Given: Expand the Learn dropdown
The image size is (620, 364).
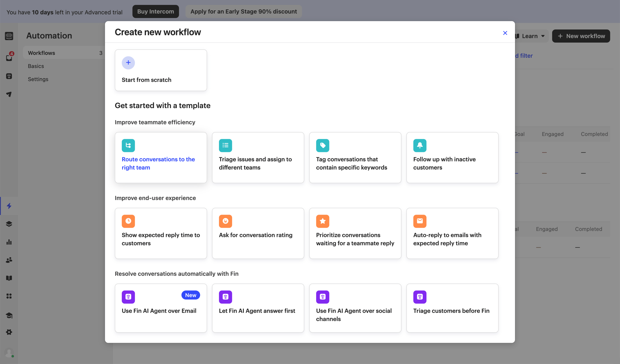Looking at the screenshot, I should tap(530, 36).
